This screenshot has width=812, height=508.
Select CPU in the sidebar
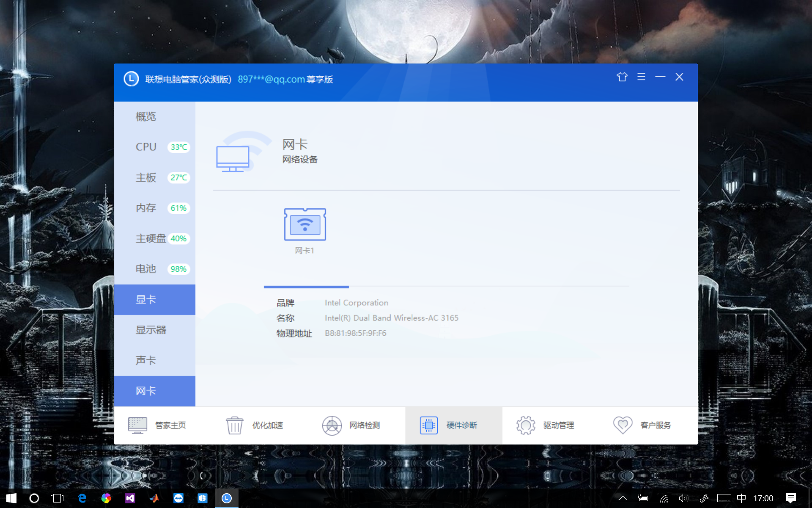155,147
